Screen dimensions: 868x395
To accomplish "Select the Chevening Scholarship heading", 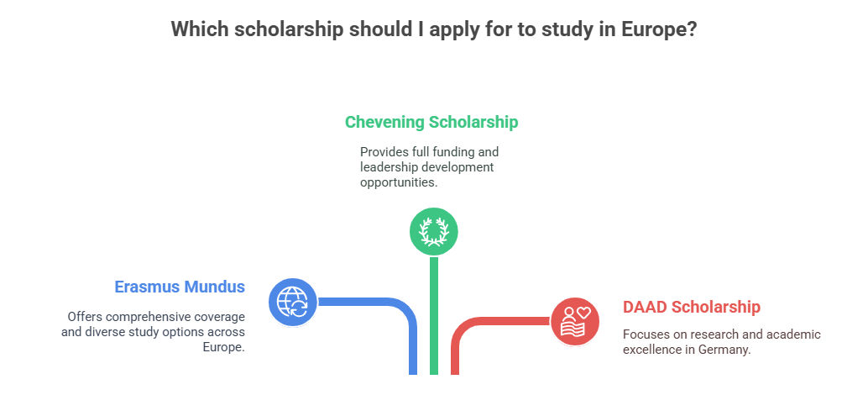I will (x=431, y=122).
